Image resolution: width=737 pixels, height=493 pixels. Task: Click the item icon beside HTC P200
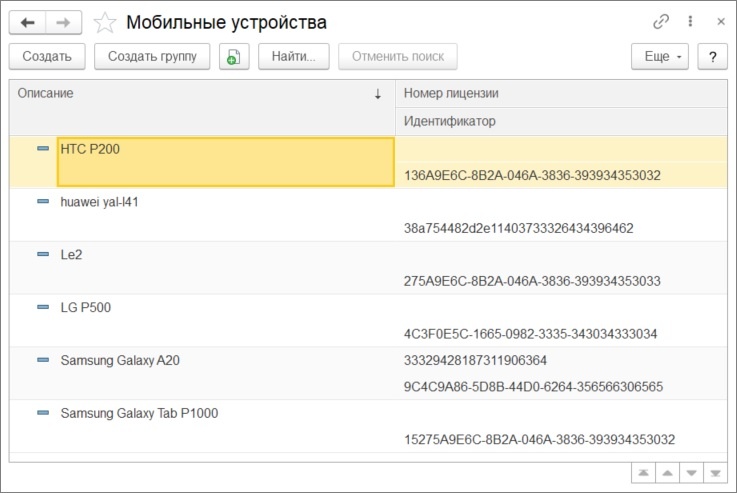[43, 149]
